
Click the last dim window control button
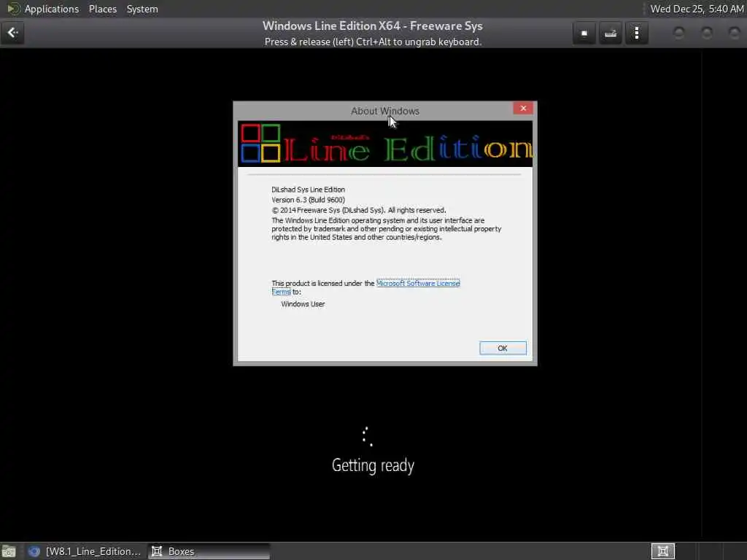click(734, 33)
